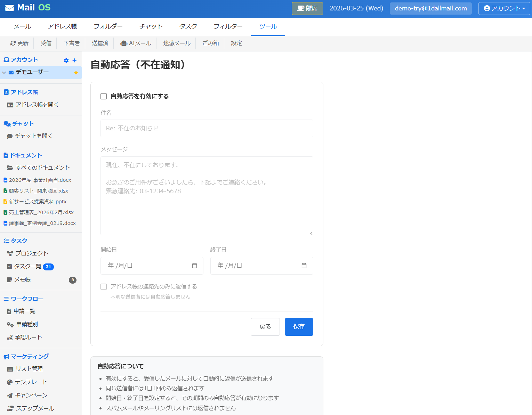Open account settings via the gear icon

66,60
